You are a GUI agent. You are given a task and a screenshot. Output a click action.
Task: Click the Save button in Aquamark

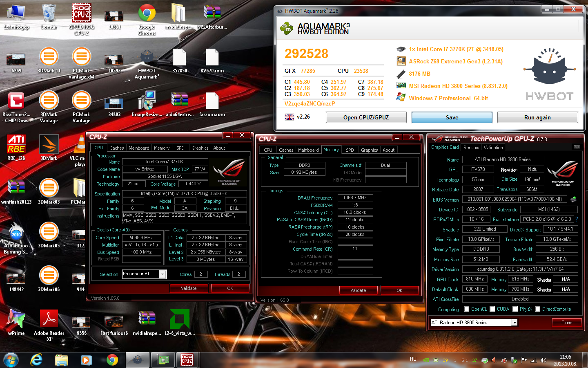[x=452, y=117]
